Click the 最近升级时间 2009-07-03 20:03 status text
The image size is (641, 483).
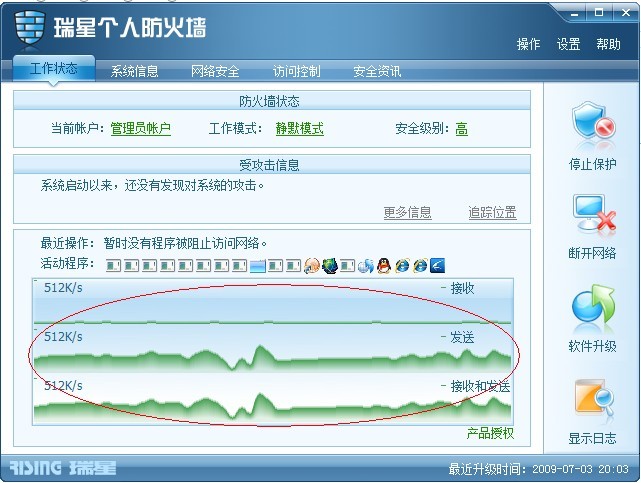point(539,469)
